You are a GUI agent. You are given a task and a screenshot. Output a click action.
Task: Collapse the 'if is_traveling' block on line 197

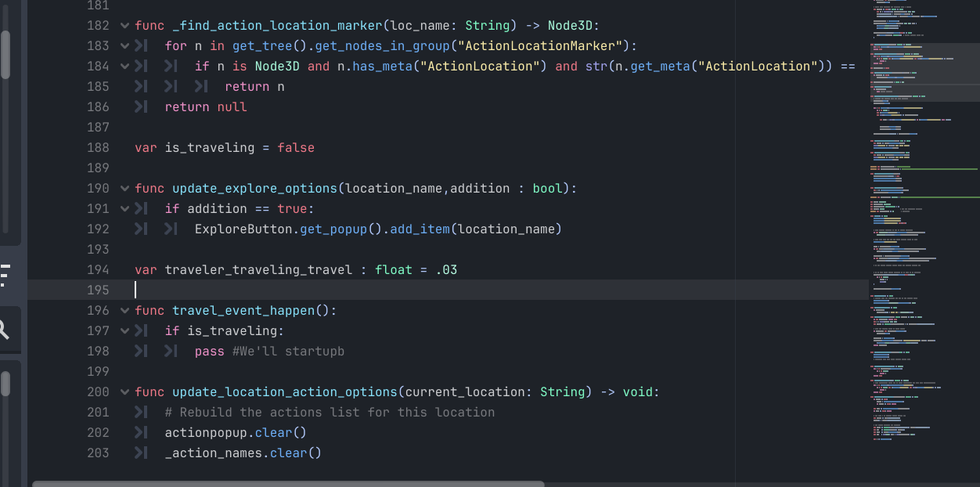[124, 331]
